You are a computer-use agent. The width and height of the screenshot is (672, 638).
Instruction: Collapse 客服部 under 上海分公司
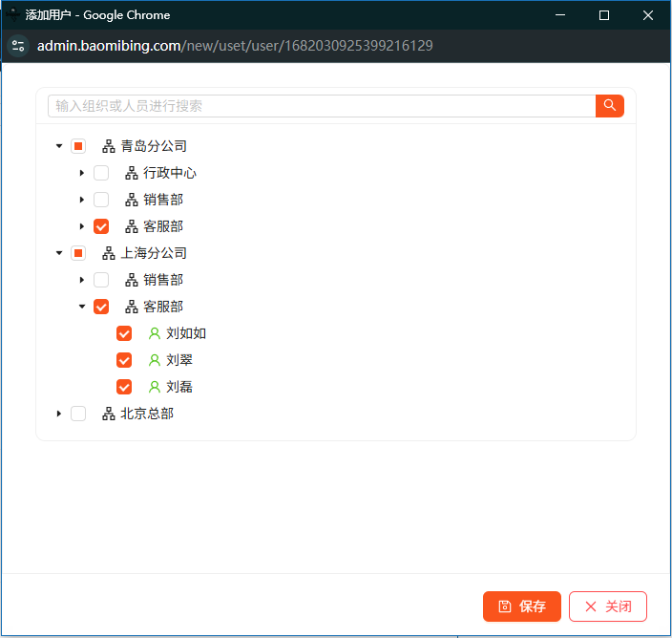pos(82,307)
